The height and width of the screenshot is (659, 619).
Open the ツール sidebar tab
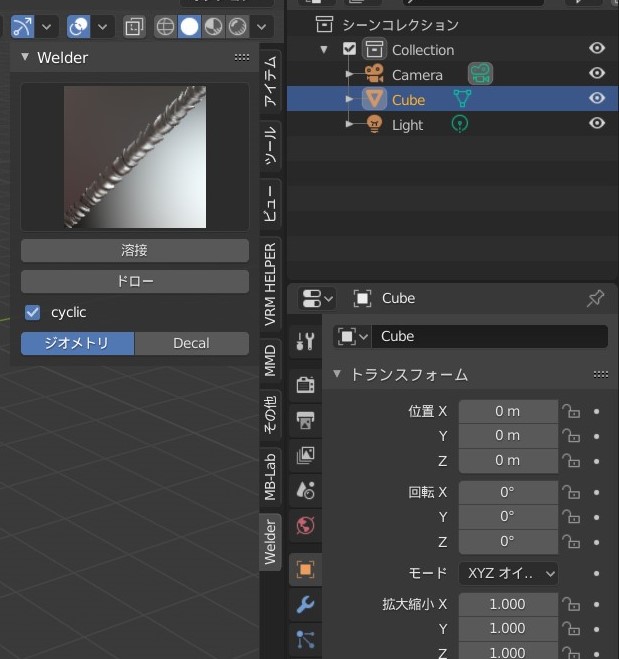(270, 145)
